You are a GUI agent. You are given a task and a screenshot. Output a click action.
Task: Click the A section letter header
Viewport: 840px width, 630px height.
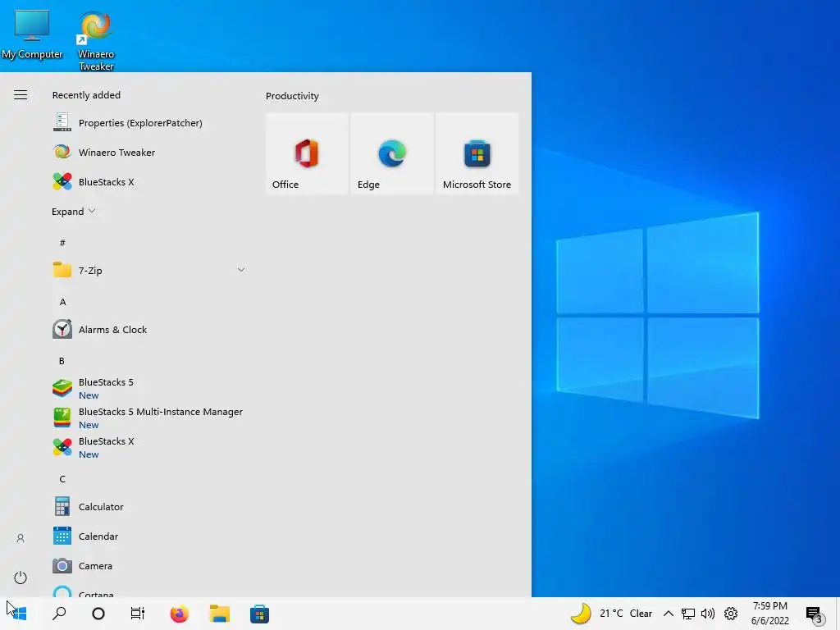coord(62,302)
